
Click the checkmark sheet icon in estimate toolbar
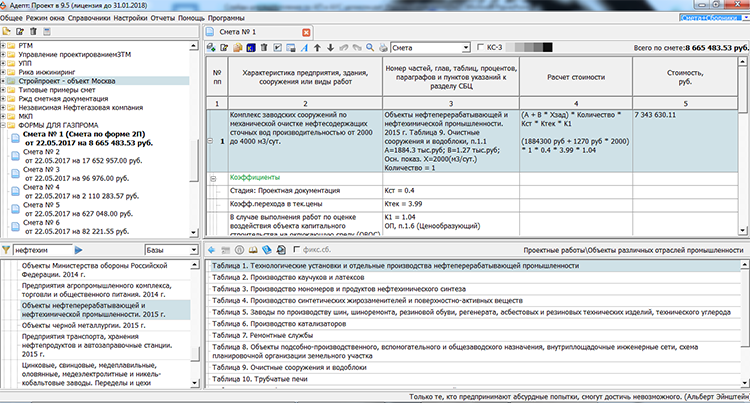(x=277, y=47)
